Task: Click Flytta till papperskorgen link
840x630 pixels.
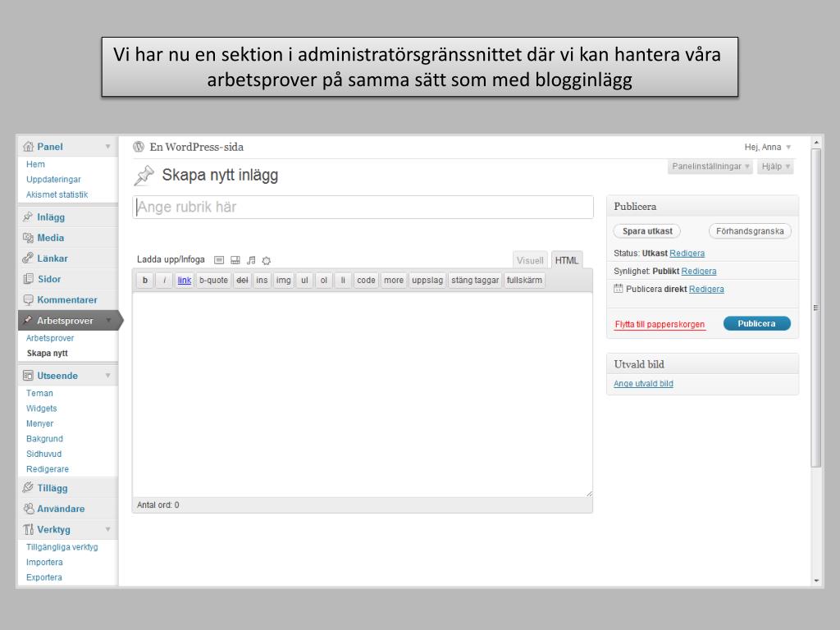Action: [660, 324]
